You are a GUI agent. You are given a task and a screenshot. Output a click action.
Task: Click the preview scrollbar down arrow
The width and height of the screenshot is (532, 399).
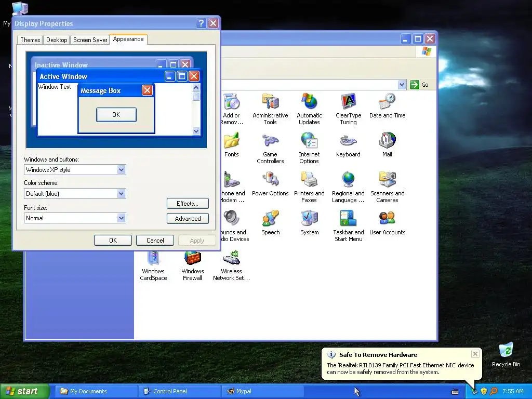pos(196,131)
